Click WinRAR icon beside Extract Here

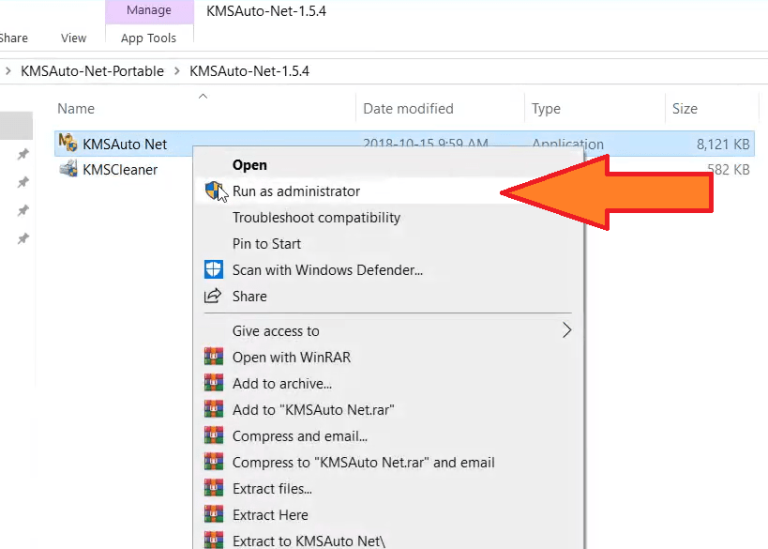click(x=214, y=514)
